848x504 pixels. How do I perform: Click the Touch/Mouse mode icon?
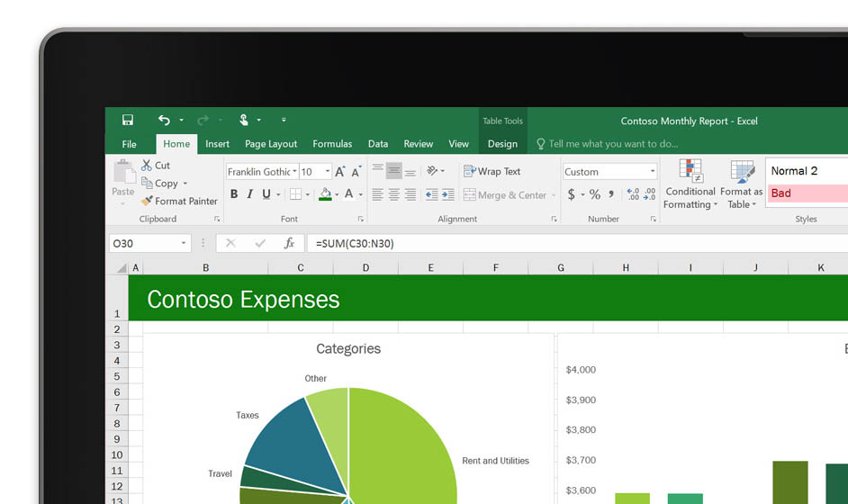point(244,120)
